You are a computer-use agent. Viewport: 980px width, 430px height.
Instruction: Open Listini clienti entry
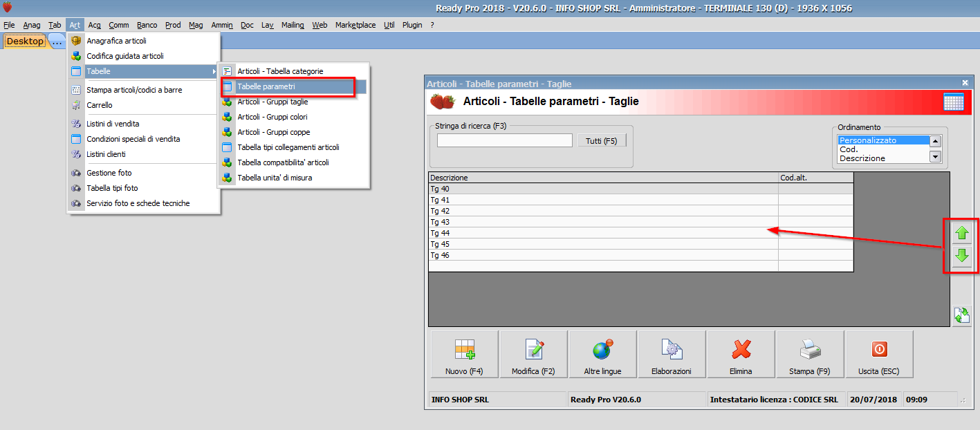click(144, 154)
